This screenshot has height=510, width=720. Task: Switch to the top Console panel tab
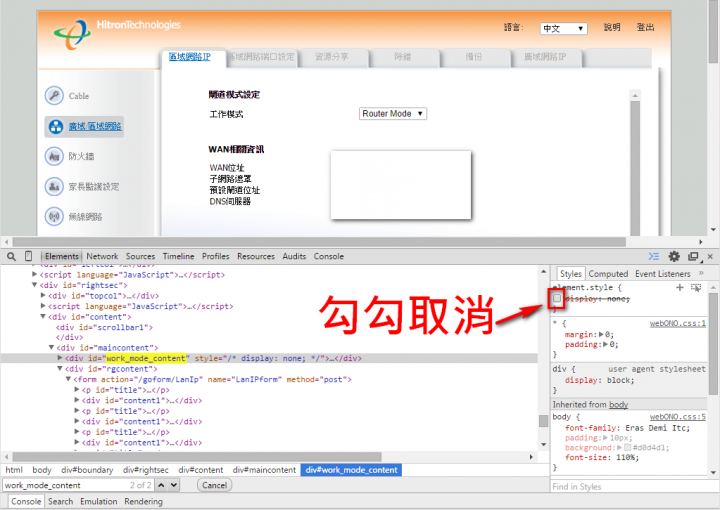329,256
